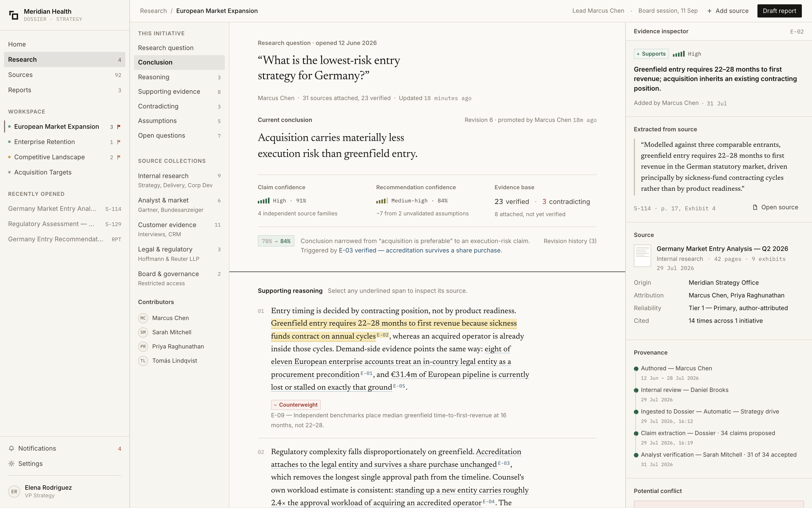
Task: Switch to the Contradicting section
Action: point(179,106)
